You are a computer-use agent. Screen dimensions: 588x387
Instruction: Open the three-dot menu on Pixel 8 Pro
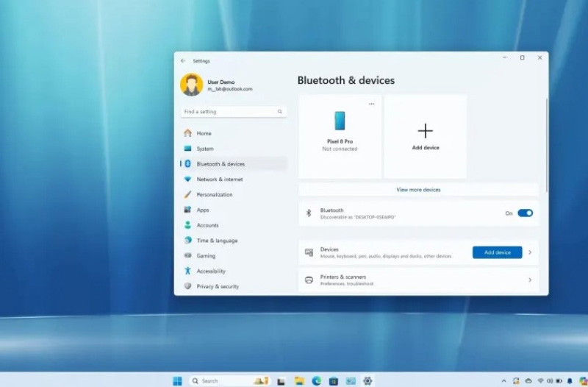[x=371, y=104]
